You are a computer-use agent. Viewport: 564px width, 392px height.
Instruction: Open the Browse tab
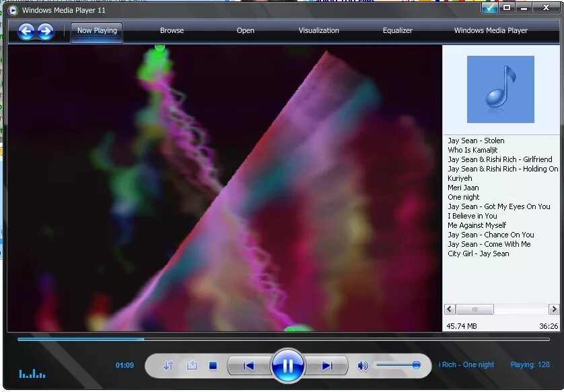[x=172, y=30]
